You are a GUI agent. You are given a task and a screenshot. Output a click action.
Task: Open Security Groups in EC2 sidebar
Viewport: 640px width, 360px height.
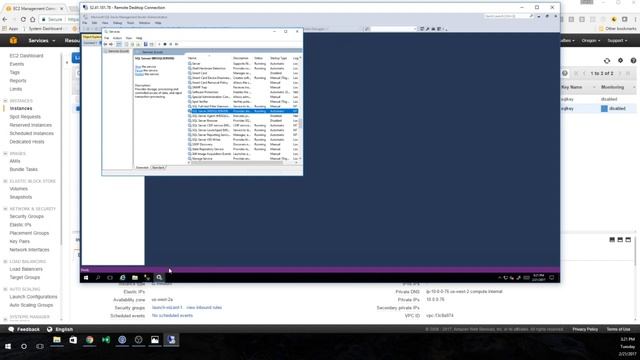click(x=27, y=216)
